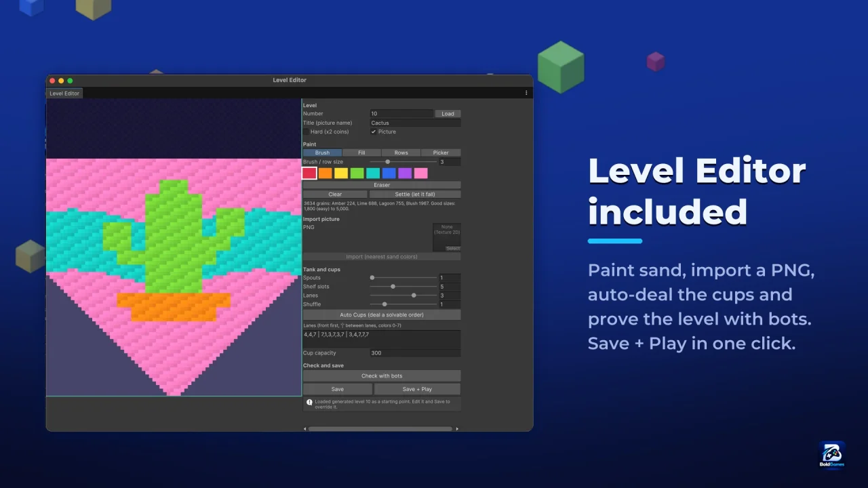Click the info icon beside the loaded-level message
Screen dimensions: 868x488
[x=309, y=402]
